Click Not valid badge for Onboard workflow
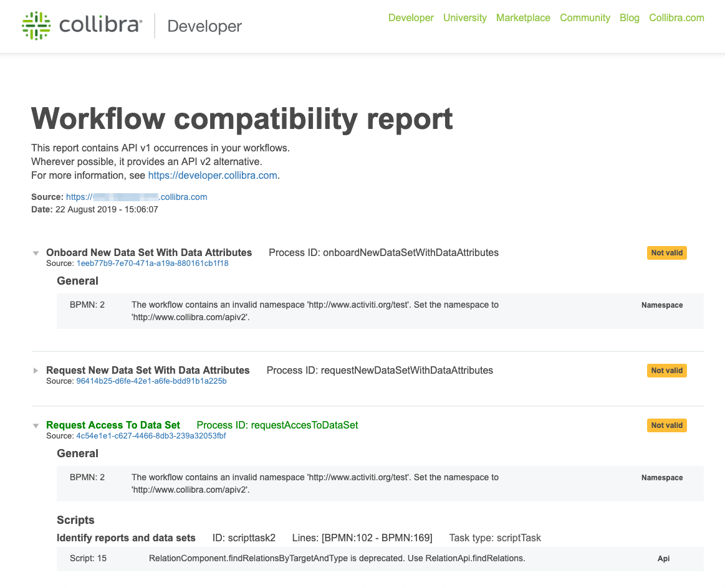 (667, 253)
